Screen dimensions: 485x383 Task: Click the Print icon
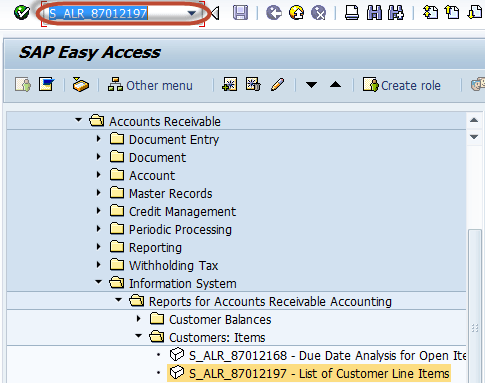coord(352,13)
